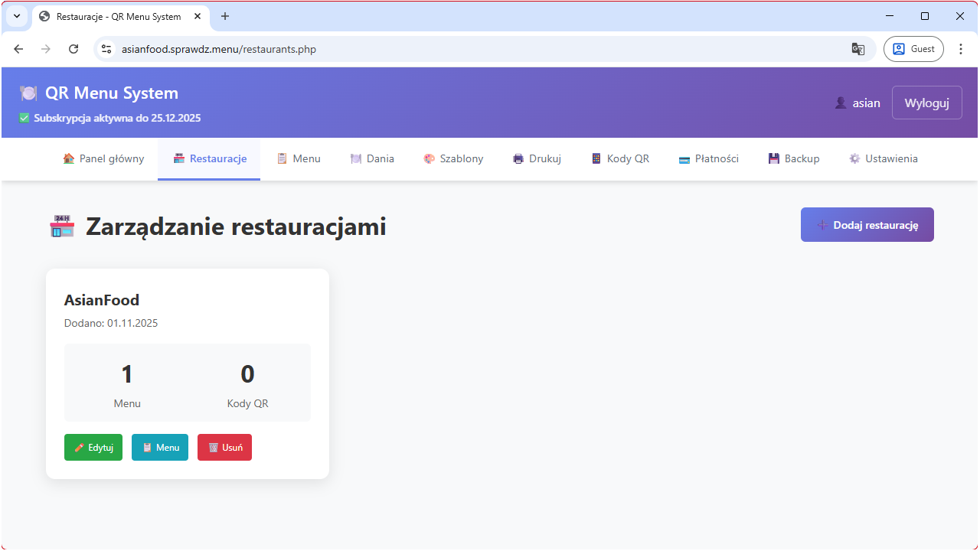The height and width of the screenshot is (551, 980).
Task: Click the Dania section icon
Action: [354, 158]
